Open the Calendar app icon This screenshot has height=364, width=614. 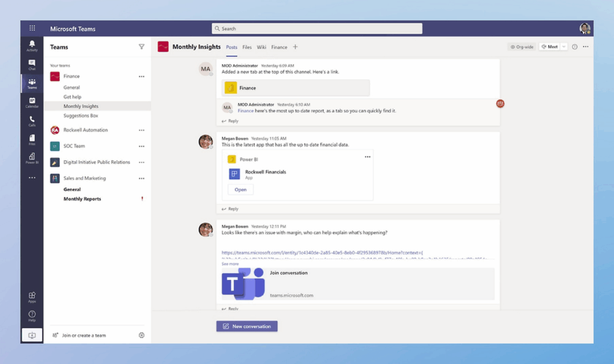pos(32,102)
